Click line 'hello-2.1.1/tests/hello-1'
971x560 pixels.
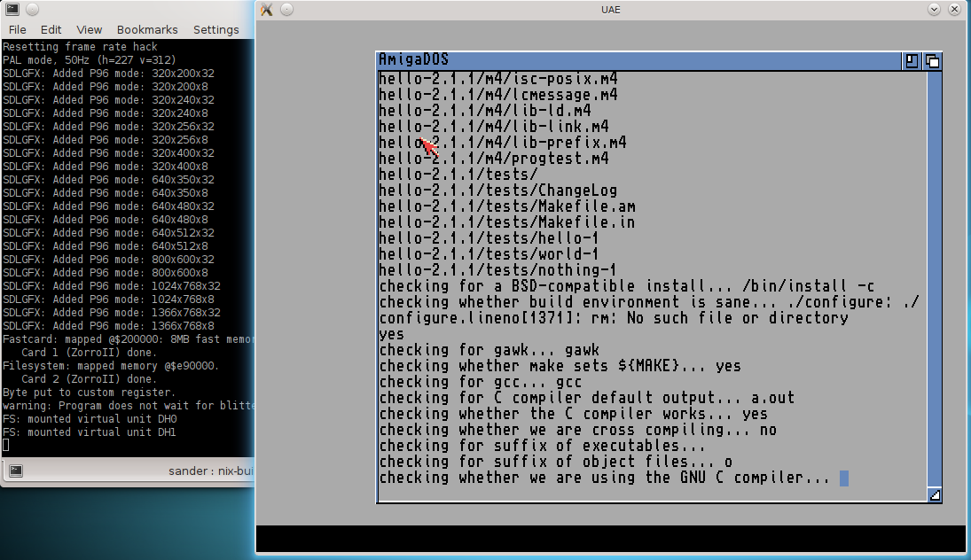coord(489,238)
